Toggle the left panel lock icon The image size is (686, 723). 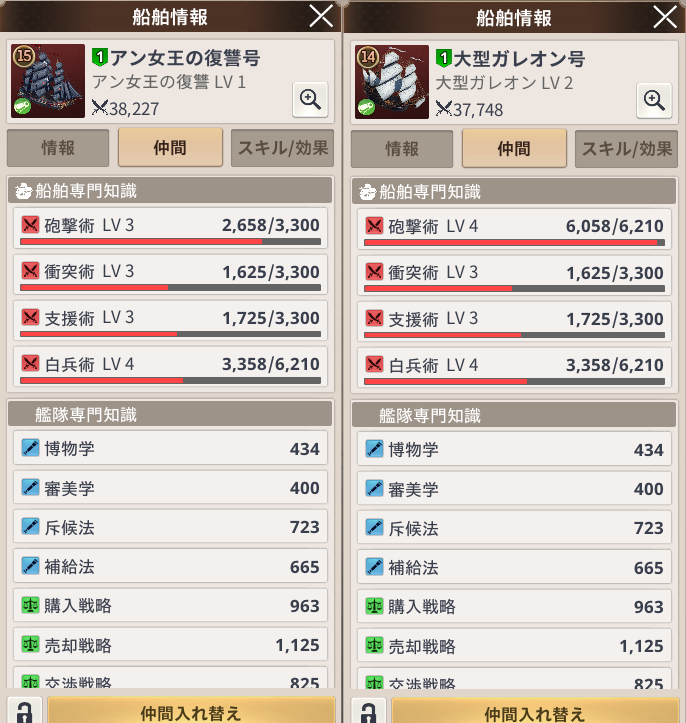pyautogui.click(x=24, y=712)
